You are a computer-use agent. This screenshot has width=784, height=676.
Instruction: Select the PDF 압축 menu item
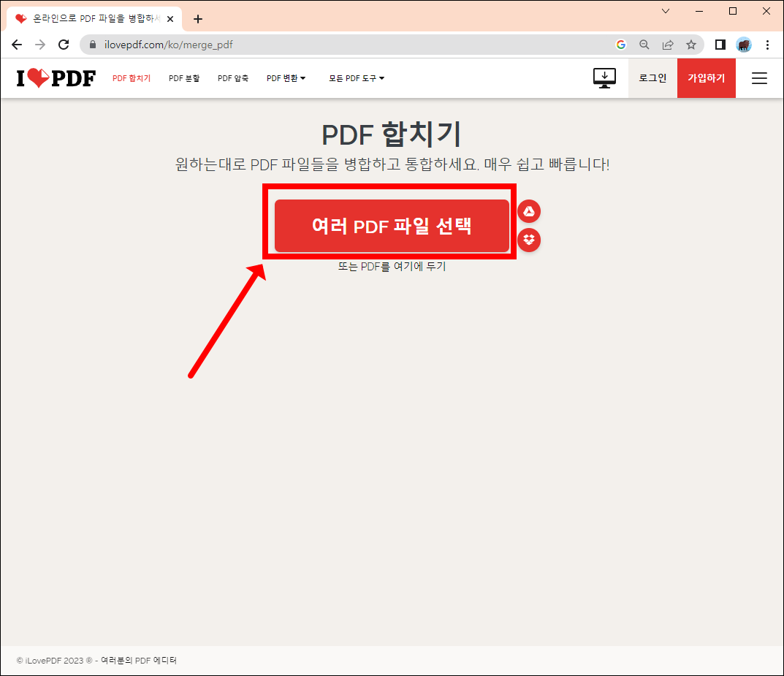click(233, 77)
